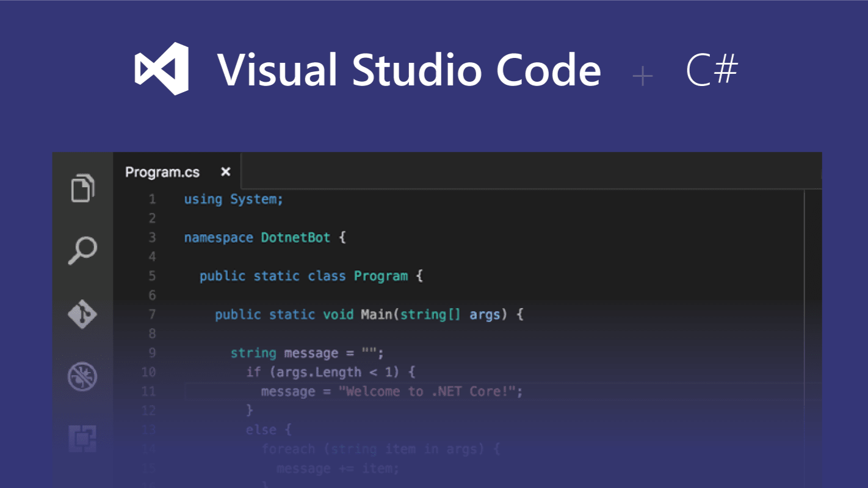Click the 'C#' heading text
Screen dimensions: 868x488
712,70
